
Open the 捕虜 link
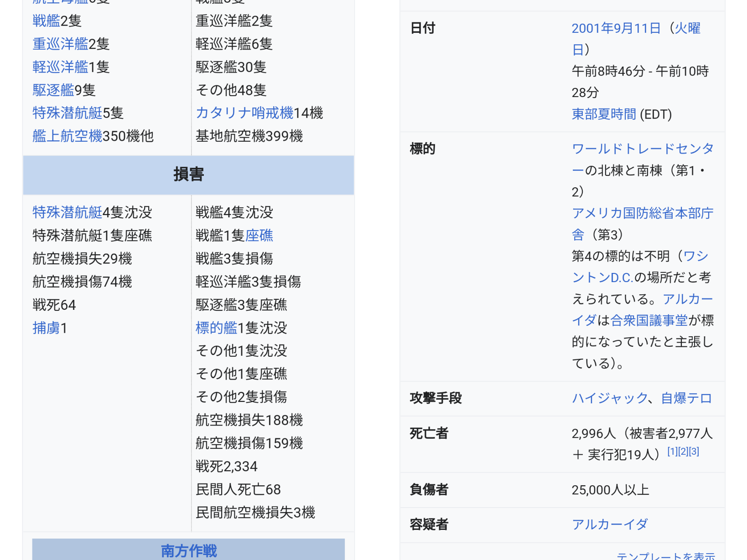coord(46,328)
